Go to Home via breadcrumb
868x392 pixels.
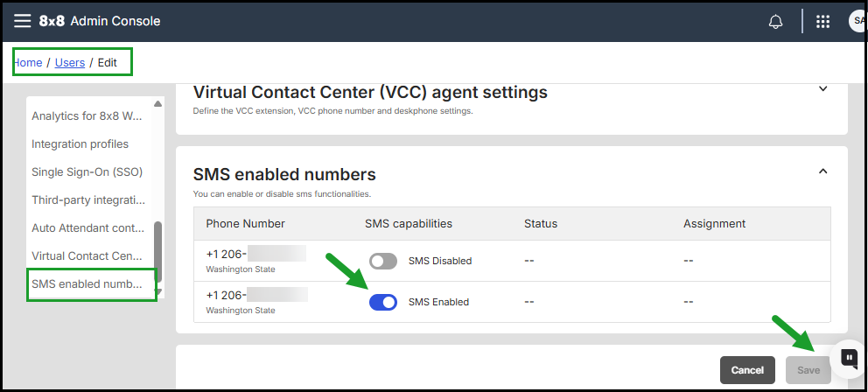coord(28,63)
